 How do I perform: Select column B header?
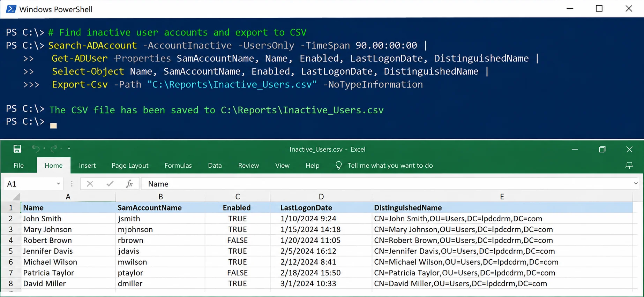[x=160, y=197]
